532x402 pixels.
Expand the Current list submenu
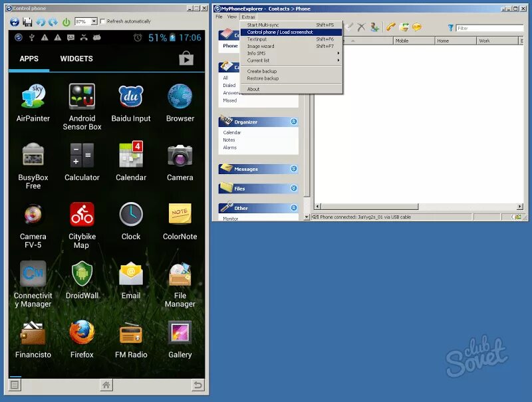291,60
